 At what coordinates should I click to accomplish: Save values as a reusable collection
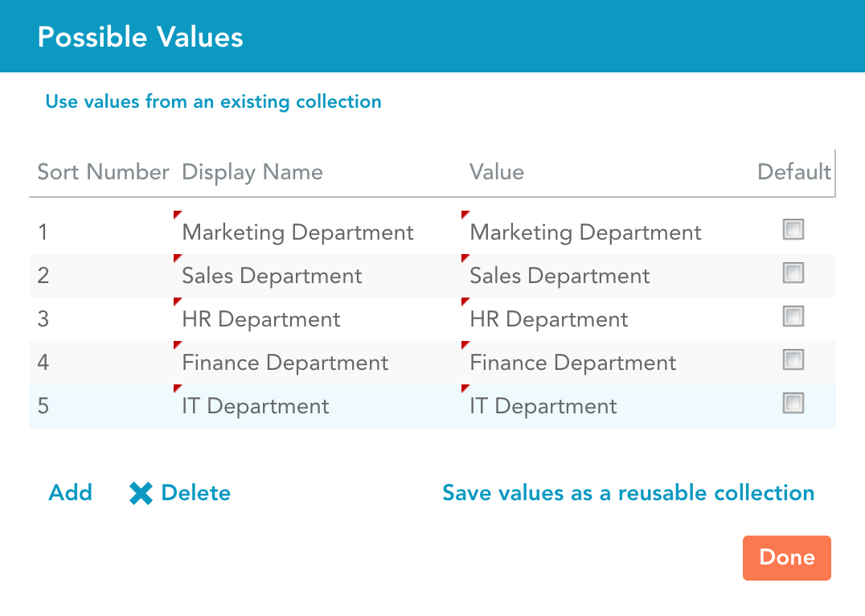(x=629, y=493)
